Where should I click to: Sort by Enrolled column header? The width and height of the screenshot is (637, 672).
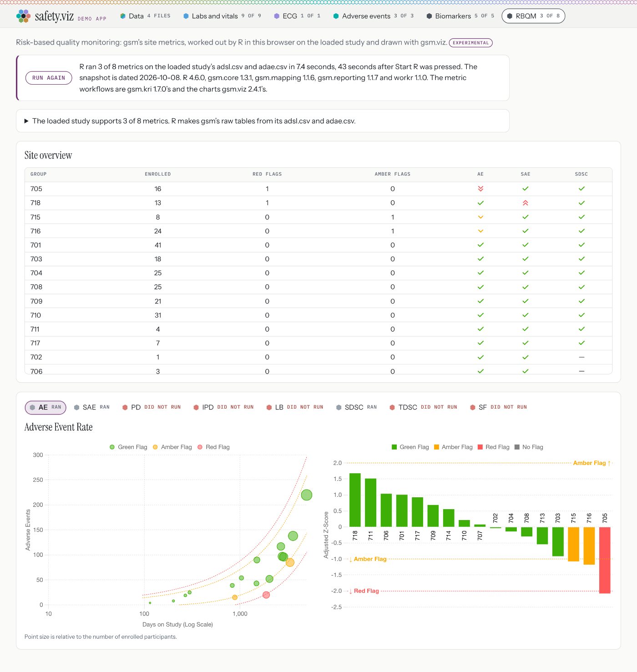[x=158, y=174]
